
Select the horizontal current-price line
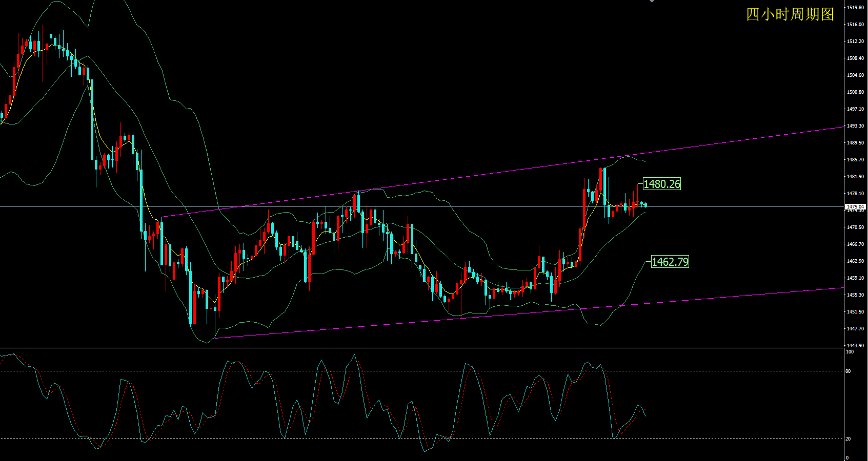click(422, 207)
